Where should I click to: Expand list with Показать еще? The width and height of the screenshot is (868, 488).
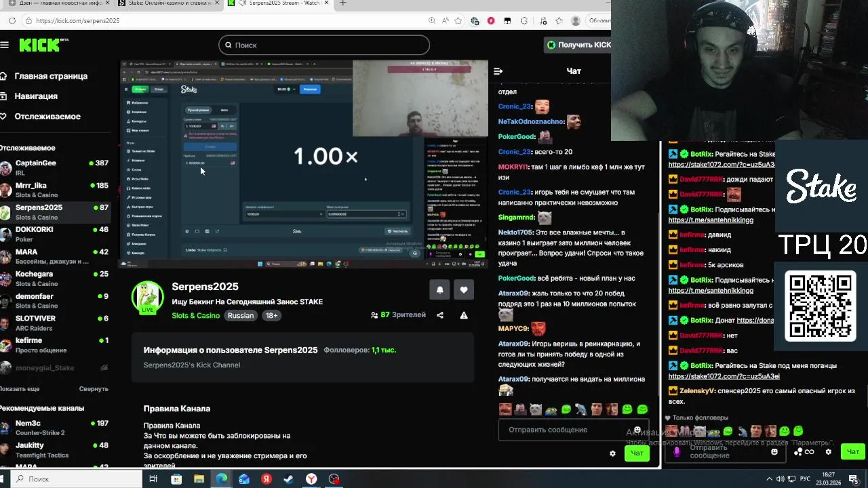[20, 389]
